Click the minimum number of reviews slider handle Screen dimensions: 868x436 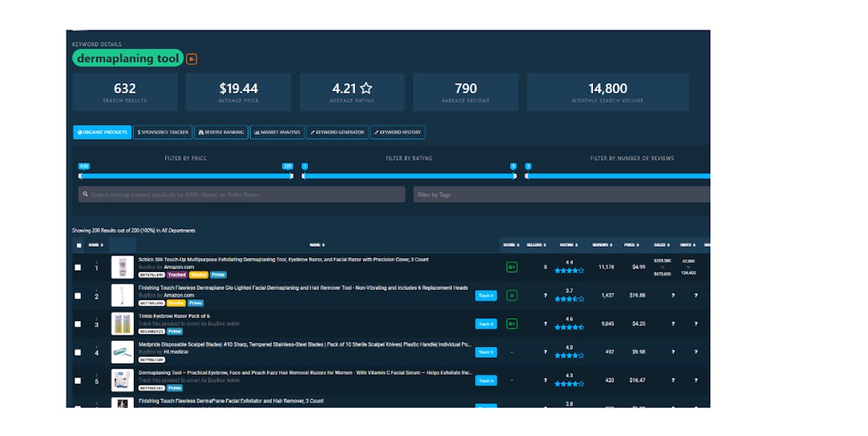coord(527,175)
